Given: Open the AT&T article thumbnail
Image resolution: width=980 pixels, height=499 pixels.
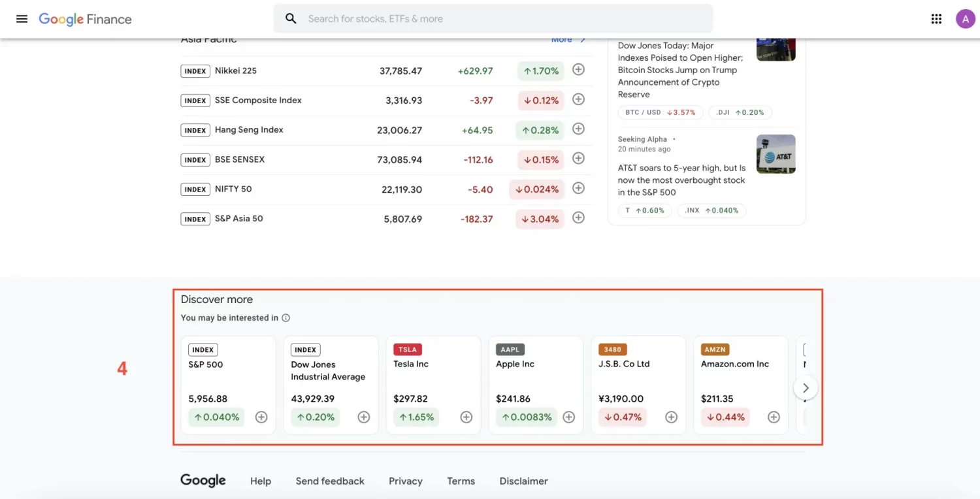Looking at the screenshot, I should click(x=776, y=154).
